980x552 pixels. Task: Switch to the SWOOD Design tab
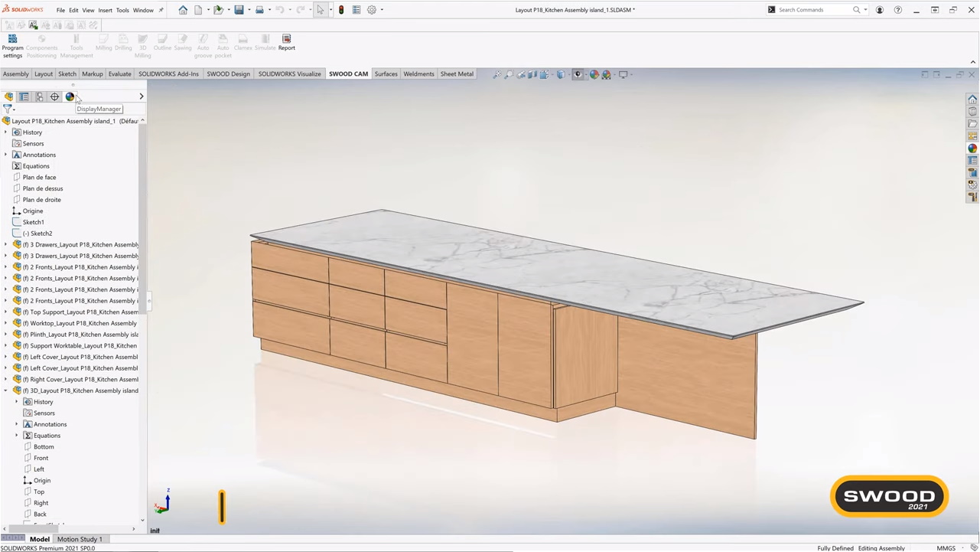[228, 74]
